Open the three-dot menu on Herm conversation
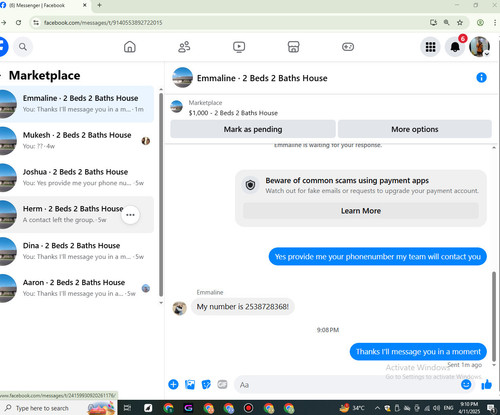This screenshot has height=415, width=500. tap(130, 215)
